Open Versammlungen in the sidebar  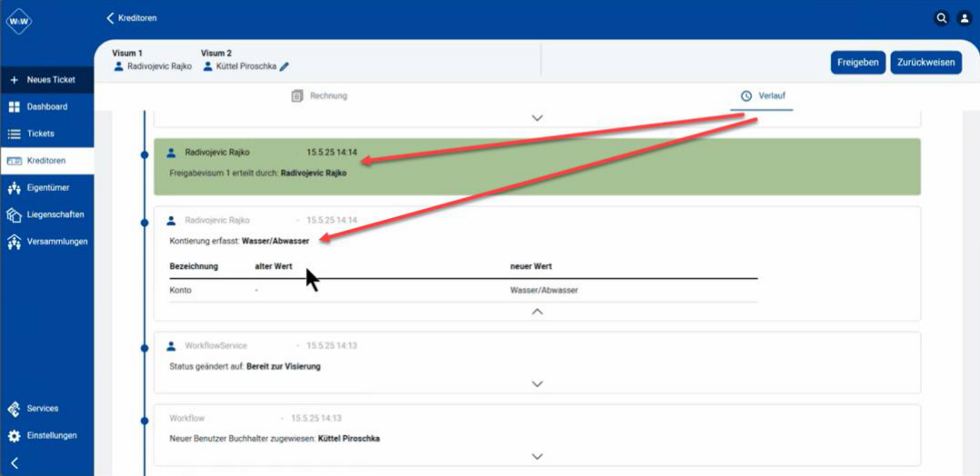47,242
